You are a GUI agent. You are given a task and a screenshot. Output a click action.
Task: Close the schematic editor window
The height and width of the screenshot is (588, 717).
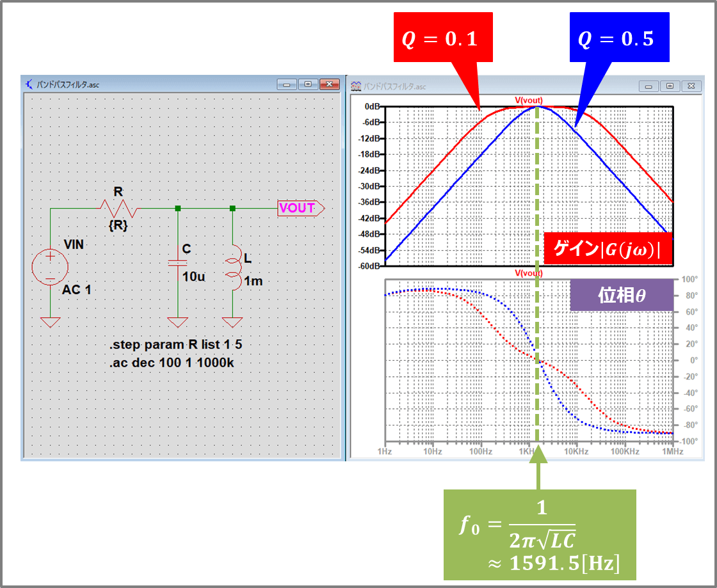pyautogui.click(x=329, y=84)
